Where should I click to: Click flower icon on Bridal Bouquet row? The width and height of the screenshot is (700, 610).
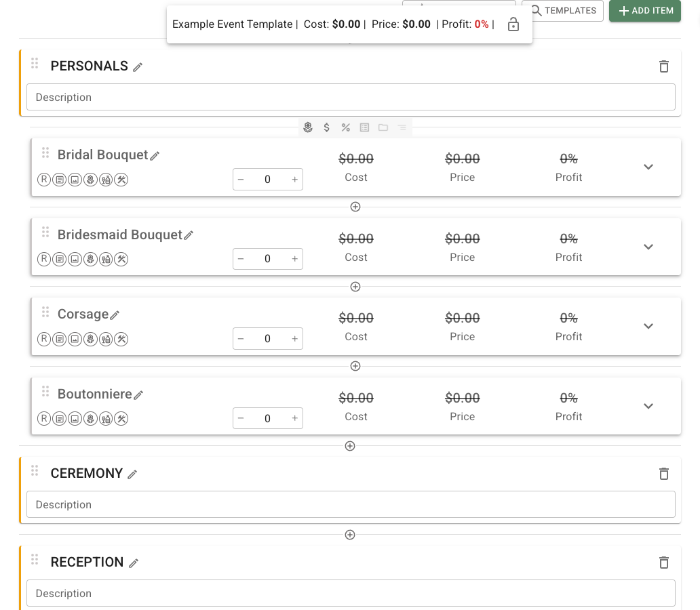[91, 180]
